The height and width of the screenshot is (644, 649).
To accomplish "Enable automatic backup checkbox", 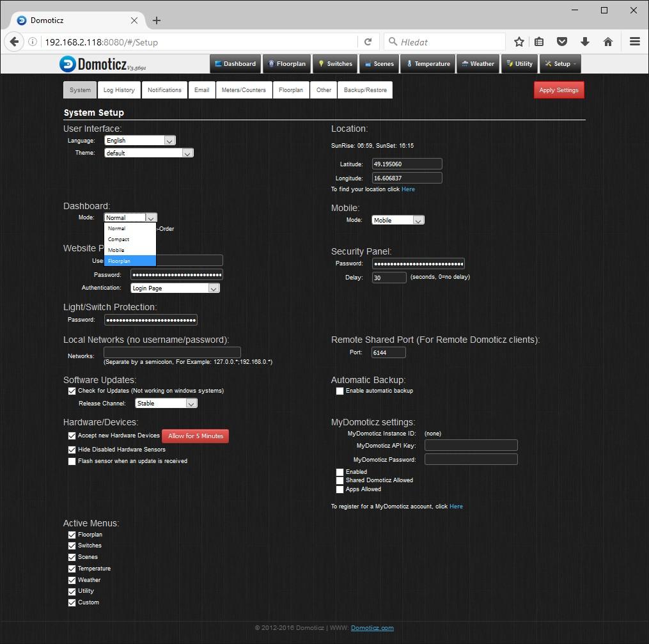I will [x=340, y=391].
